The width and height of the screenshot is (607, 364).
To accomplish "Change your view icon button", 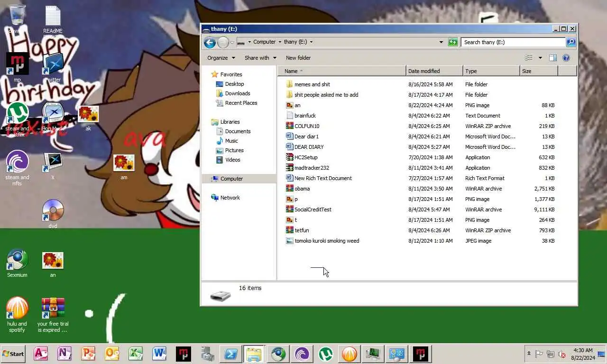I will [x=529, y=58].
